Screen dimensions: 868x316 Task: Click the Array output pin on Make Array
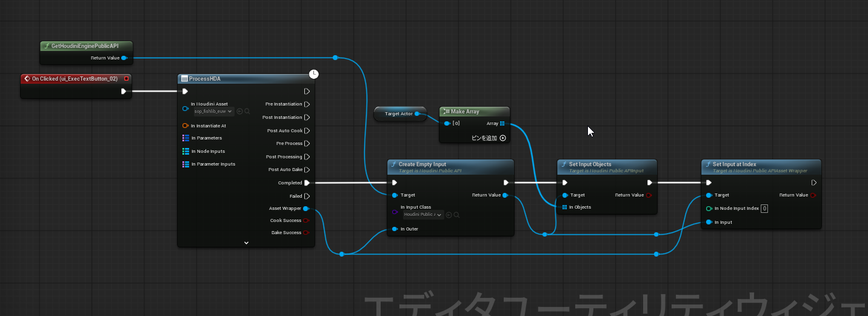[x=502, y=124]
